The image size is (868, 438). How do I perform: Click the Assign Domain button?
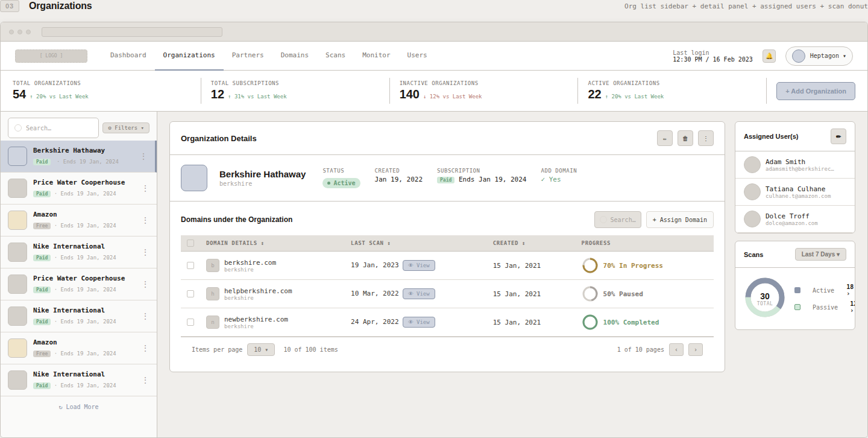(x=679, y=220)
